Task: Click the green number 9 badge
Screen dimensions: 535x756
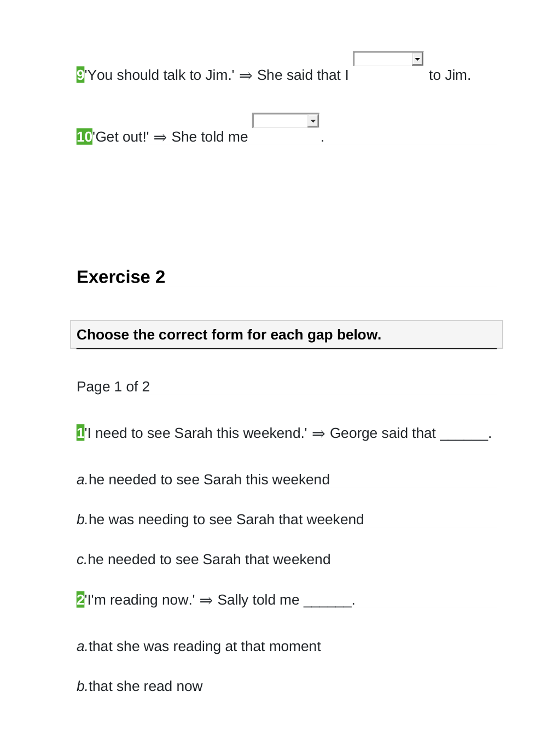Action: pos(80,75)
